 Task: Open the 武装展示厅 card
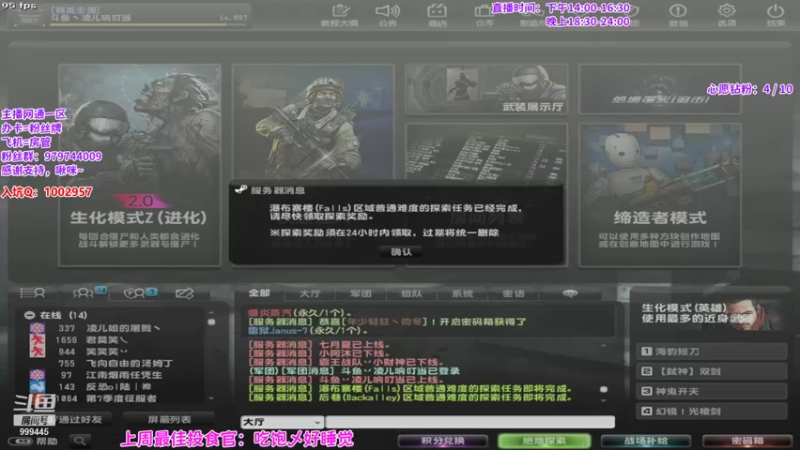pos(486,89)
